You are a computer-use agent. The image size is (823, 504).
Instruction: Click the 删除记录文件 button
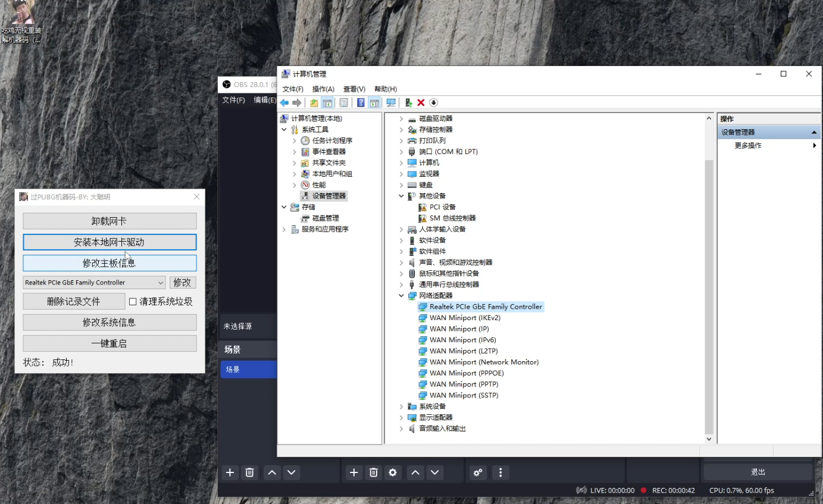[74, 301]
